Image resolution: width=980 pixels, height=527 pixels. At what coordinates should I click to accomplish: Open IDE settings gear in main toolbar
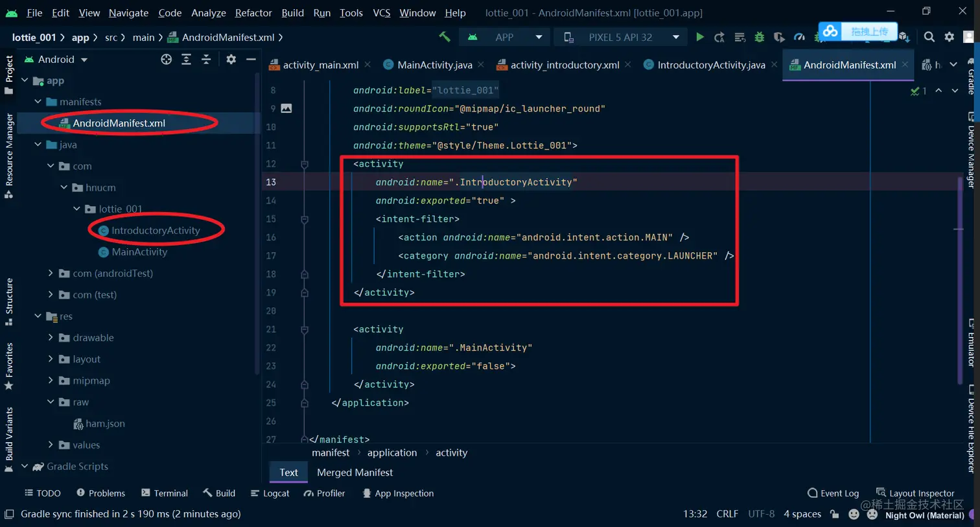point(950,37)
